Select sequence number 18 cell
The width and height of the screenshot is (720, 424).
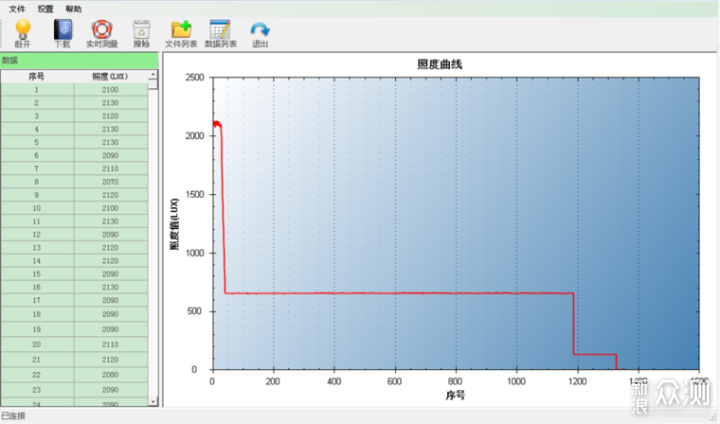(x=37, y=314)
